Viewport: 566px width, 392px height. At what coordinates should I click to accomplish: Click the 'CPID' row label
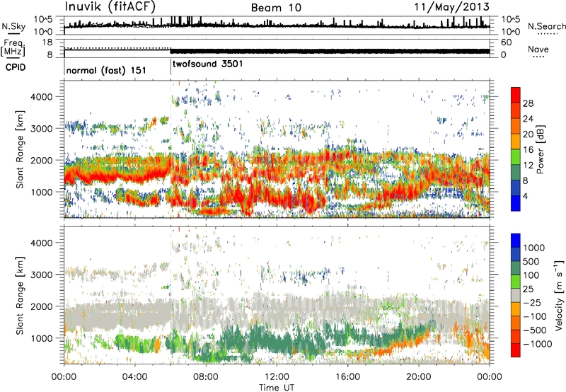[x=16, y=67]
